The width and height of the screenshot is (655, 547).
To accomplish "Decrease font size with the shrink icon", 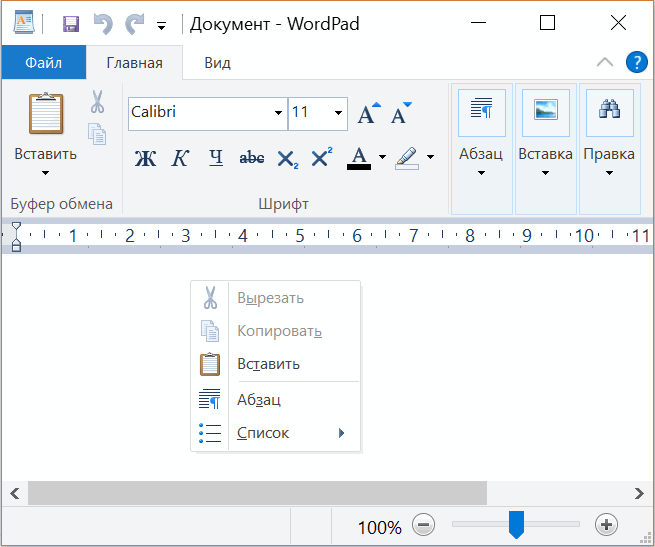I will (401, 112).
